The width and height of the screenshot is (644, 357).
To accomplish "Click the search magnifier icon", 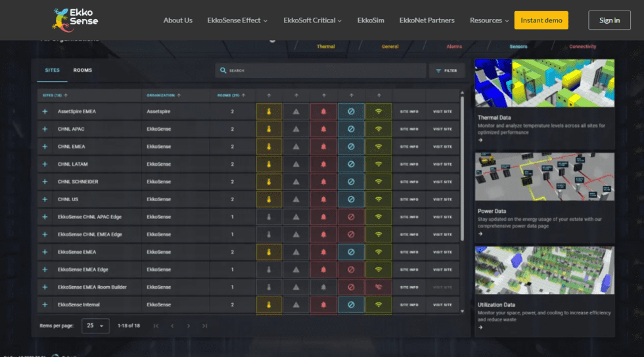I will click(x=223, y=70).
